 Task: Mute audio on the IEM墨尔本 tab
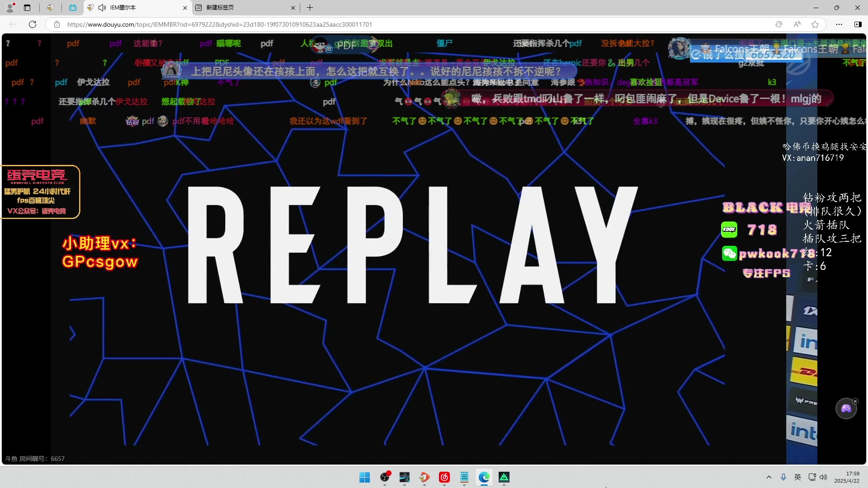[x=102, y=8]
